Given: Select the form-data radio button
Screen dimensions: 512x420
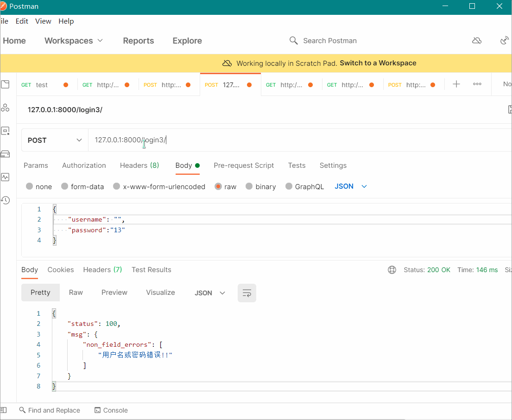Looking at the screenshot, I should [65, 187].
